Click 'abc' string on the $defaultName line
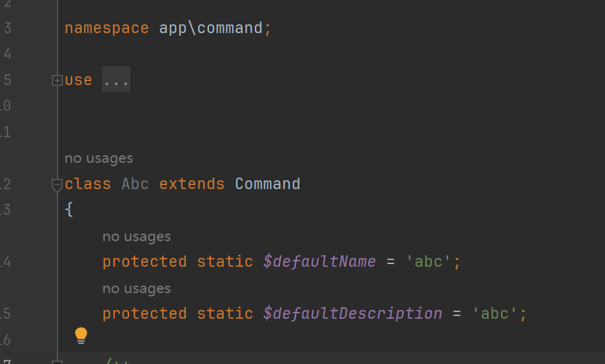The height and width of the screenshot is (364, 605). coord(429,262)
